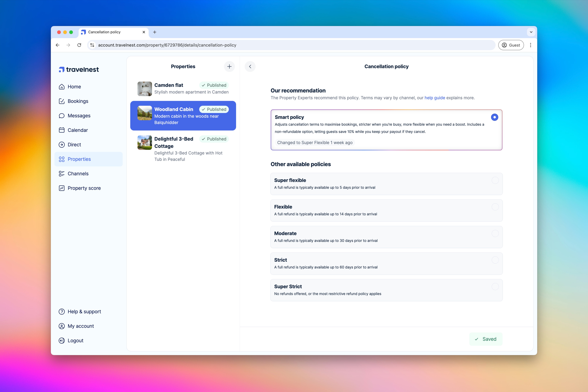Collapse panel using the back chevron

coord(250,67)
